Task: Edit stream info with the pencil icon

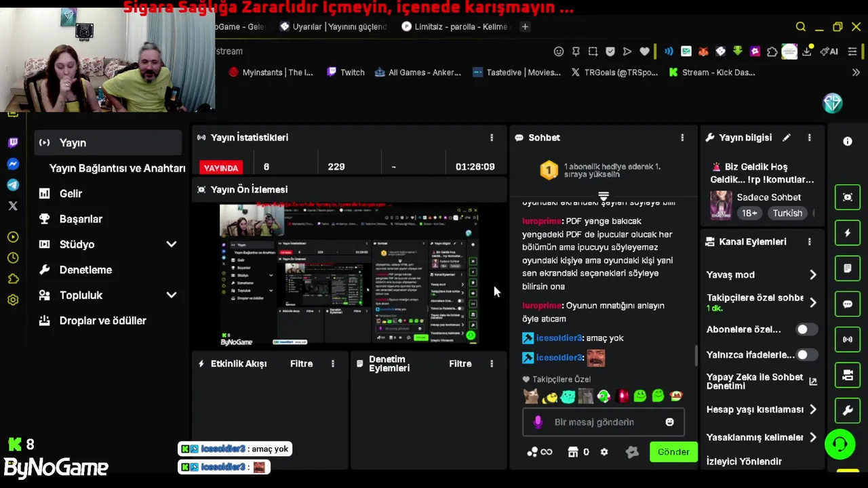Action: pos(787,138)
